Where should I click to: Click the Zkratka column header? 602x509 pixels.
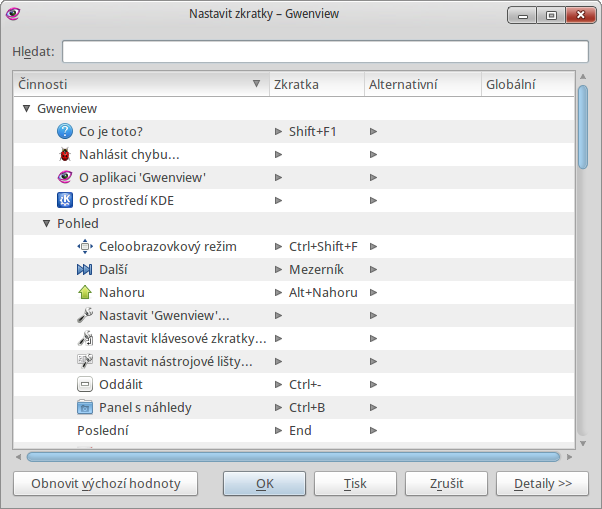coord(315,85)
